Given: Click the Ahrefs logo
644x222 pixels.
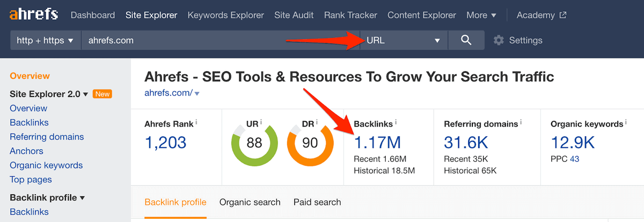Looking at the screenshot, I should coord(34,15).
